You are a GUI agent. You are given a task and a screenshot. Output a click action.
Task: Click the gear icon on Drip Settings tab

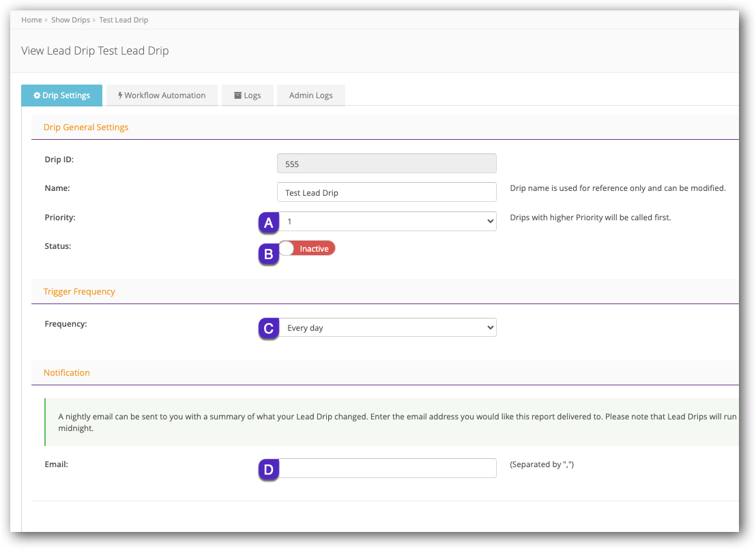click(37, 95)
